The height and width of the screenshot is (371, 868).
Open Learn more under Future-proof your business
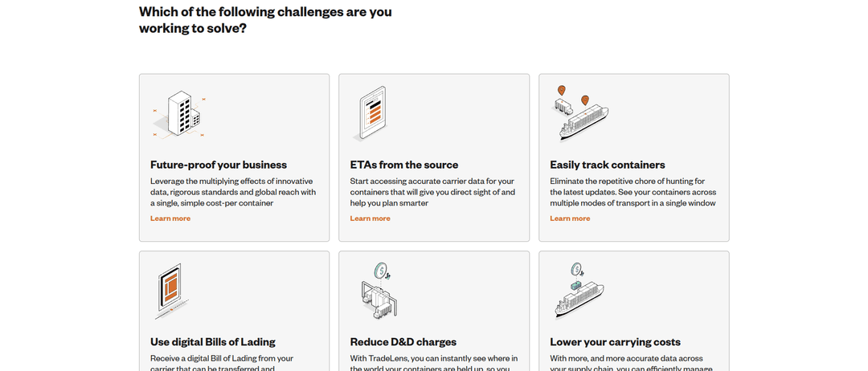click(170, 218)
